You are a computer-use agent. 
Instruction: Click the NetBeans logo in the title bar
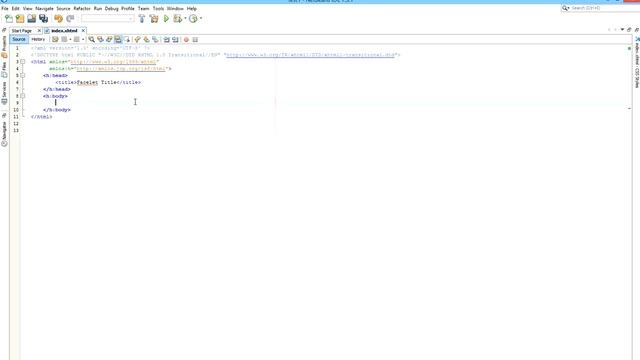pyautogui.click(x=4, y=1)
